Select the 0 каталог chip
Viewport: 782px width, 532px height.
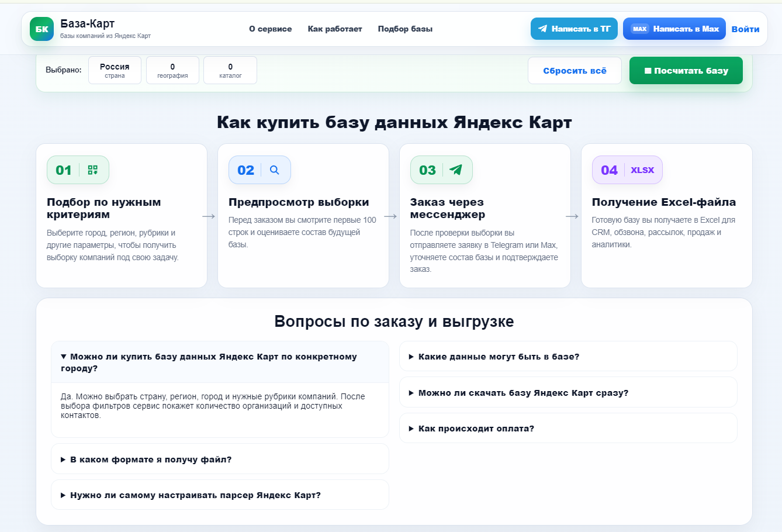pos(230,70)
